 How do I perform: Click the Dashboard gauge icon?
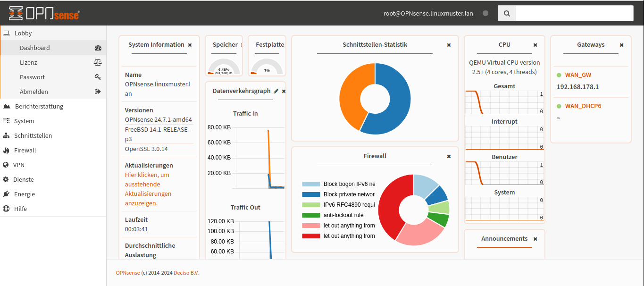click(x=98, y=48)
